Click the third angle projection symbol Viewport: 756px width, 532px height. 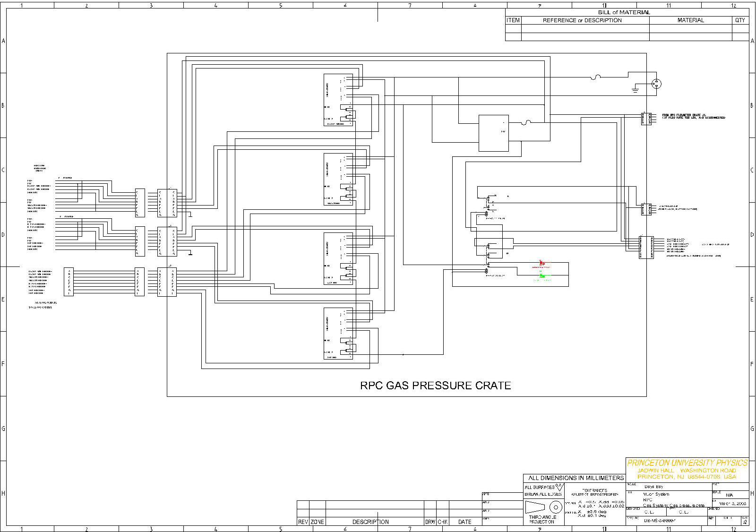544,507
